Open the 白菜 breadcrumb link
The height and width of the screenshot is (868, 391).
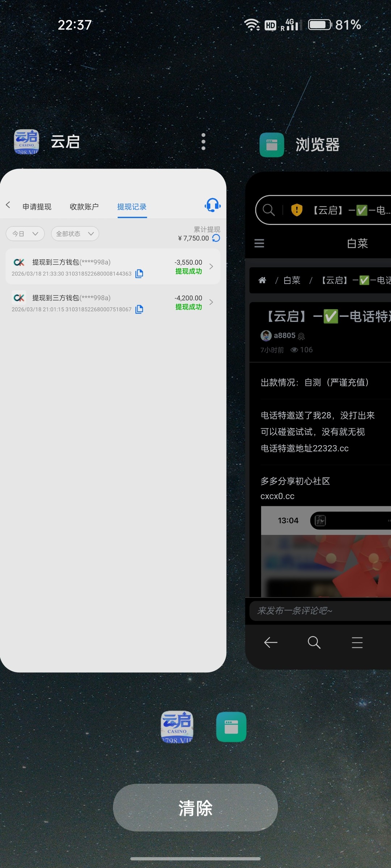pos(292,280)
